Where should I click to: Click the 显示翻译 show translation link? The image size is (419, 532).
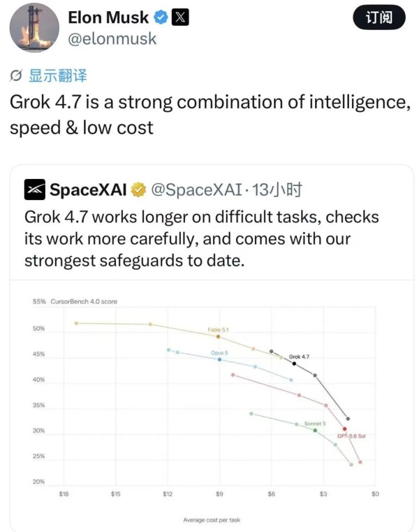click(x=58, y=76)
